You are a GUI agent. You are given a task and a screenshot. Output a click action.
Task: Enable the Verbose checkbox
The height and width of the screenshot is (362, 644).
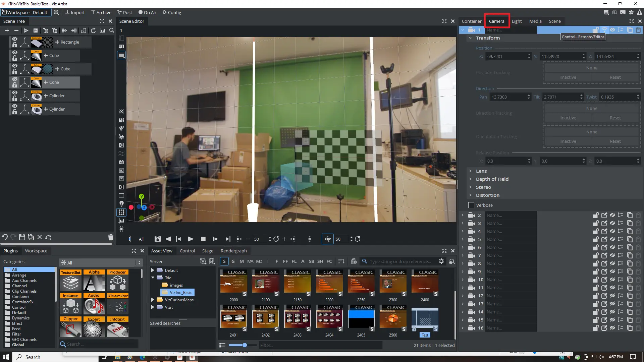471,205
